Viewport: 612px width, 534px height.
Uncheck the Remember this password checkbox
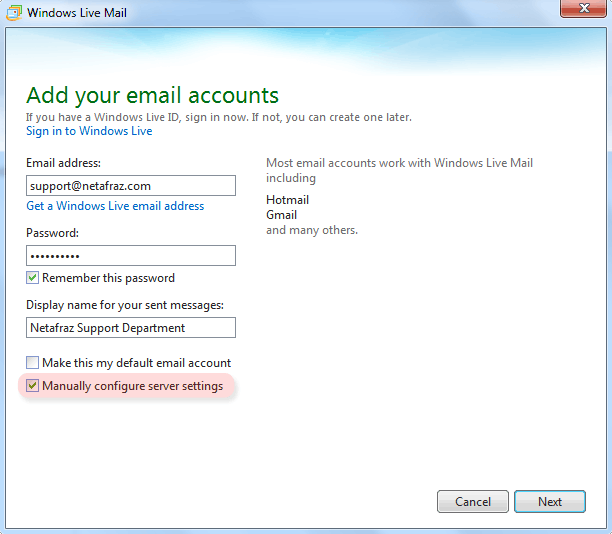tap(32, 278)
